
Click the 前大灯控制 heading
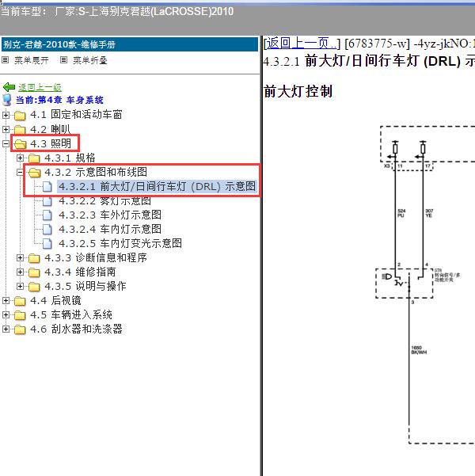tap(298, 92)
